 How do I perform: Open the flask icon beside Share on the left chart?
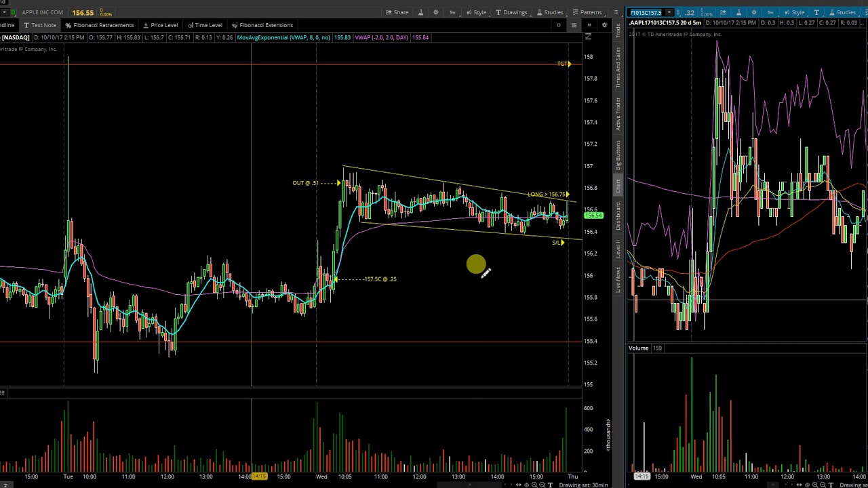pyautogui.click(x=420, y=12)
